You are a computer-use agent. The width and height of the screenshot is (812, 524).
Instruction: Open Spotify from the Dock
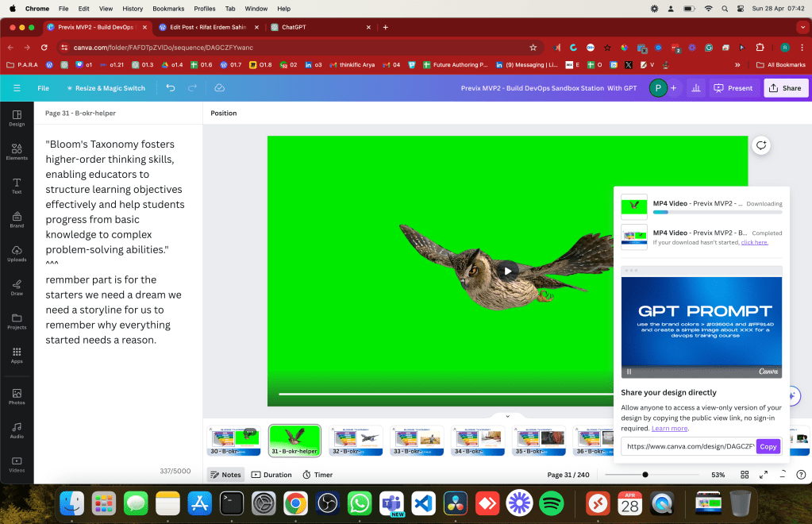pyautogui.click(x=552, y=503)
